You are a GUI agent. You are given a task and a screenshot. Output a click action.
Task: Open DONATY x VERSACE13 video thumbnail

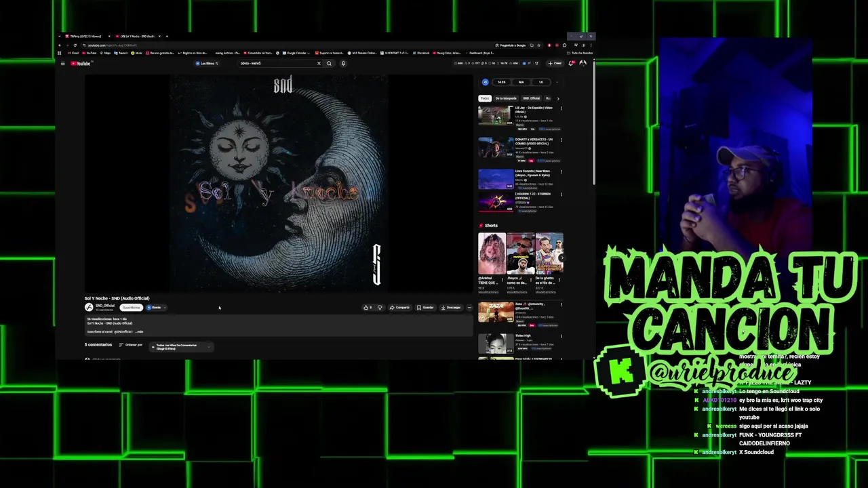pyautogui.click(x=496, y=147)
